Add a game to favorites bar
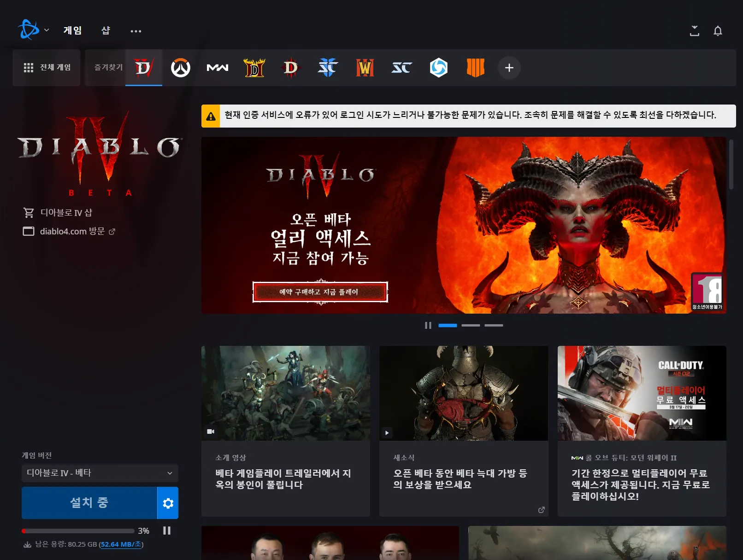Screen dimensions: 743x560 (x=509, y=68)
